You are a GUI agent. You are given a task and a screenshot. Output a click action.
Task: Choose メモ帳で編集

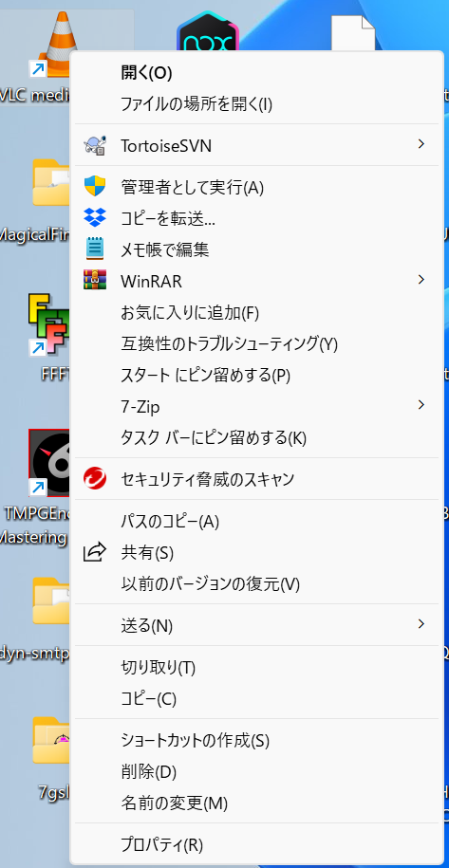[x=259, y=250]
